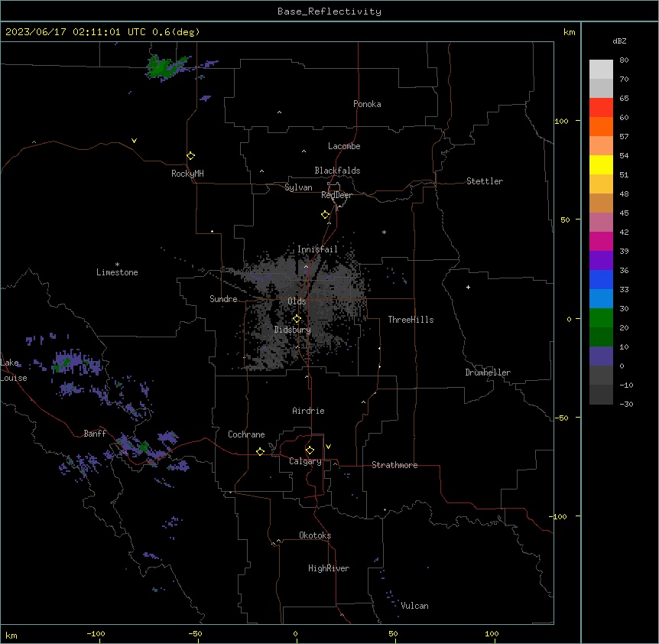Click the km unit label at top-right

569,32
